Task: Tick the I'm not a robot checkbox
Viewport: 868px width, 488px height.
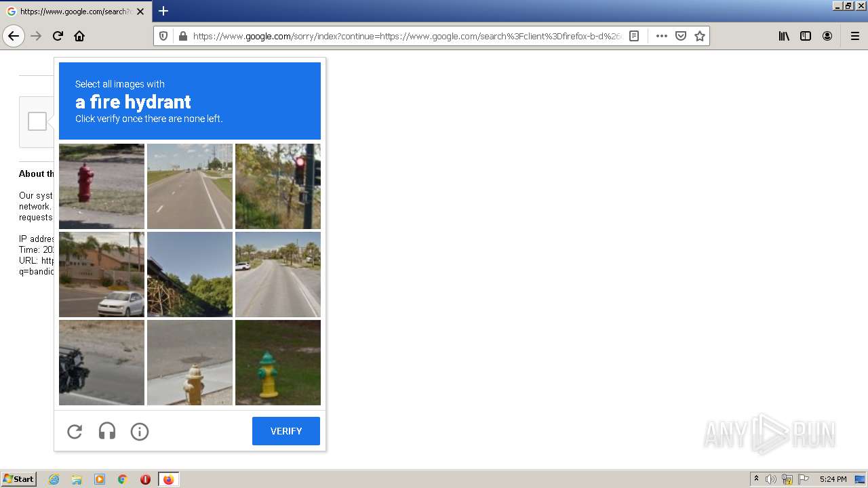Action: pyautogui.click(x=37, y=121)
